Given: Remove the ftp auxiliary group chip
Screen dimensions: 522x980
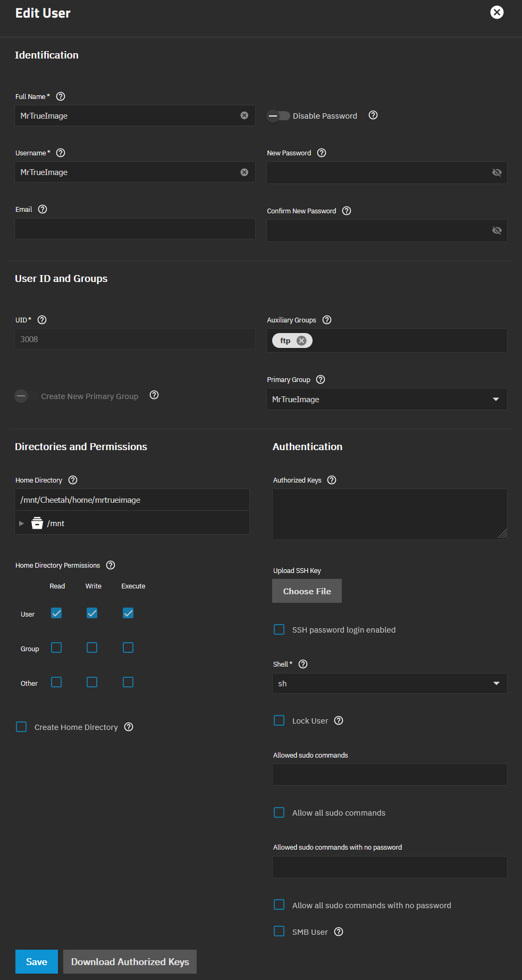Looking at the screenshot, I should [x=301, y=340].
